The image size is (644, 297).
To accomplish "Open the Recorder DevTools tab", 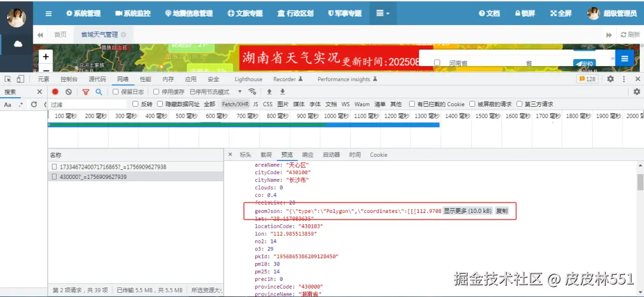I will 288,79.
